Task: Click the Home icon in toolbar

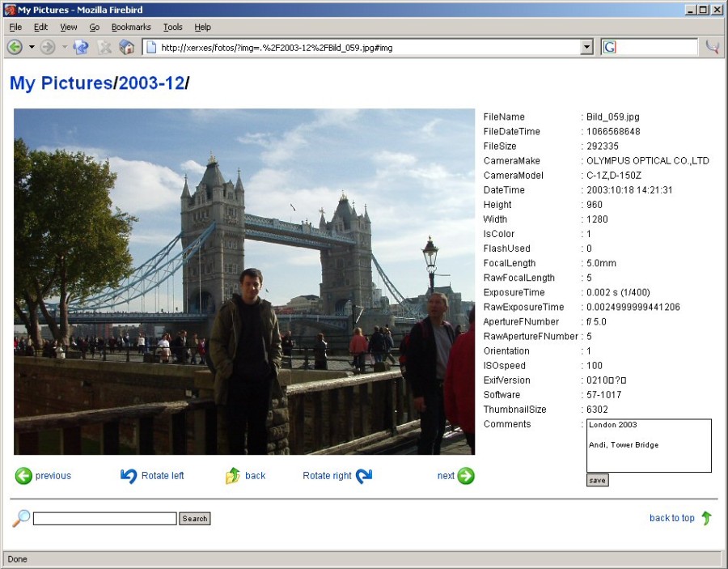Action: 127,47
